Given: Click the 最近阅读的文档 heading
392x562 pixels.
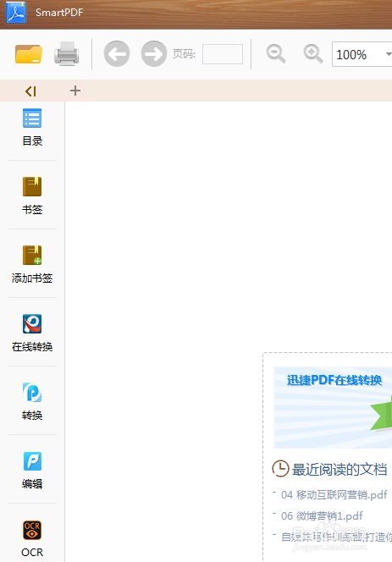Looking at the screenshot, I should coord(340,469).
